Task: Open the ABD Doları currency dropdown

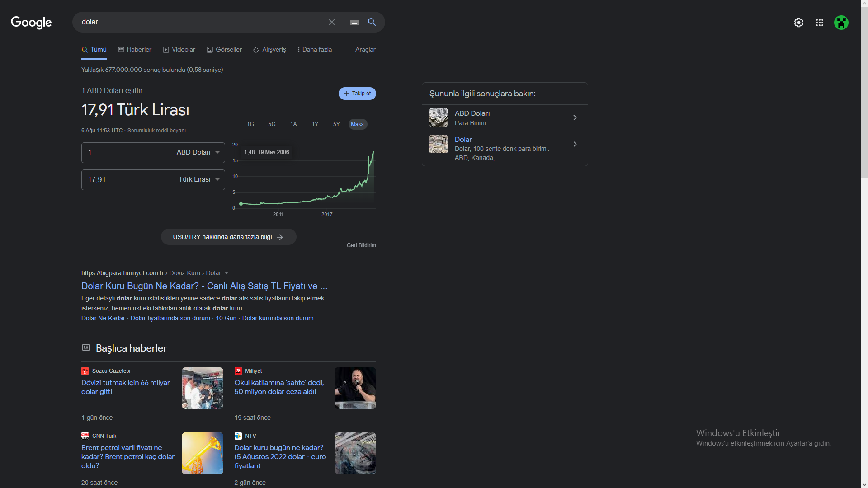Action: 198,153
